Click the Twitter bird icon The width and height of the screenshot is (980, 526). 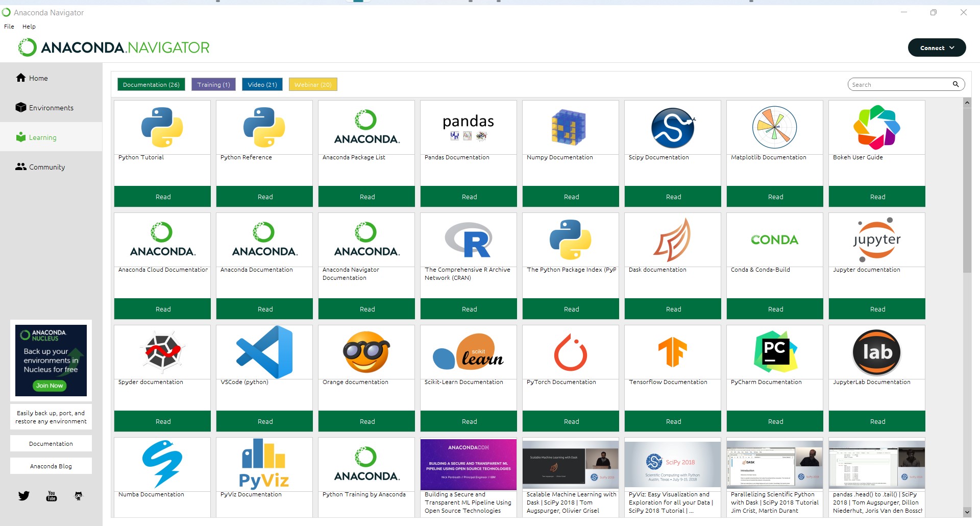point(24,496)
